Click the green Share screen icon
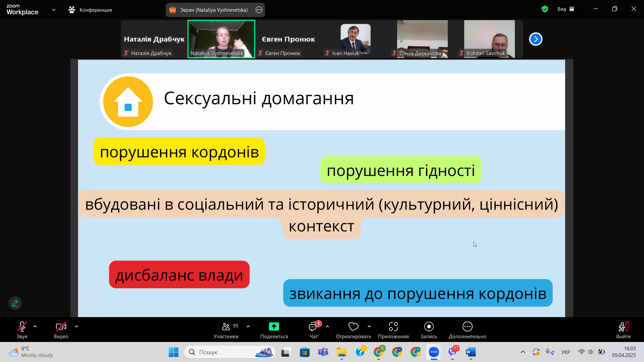 [274, 326]
